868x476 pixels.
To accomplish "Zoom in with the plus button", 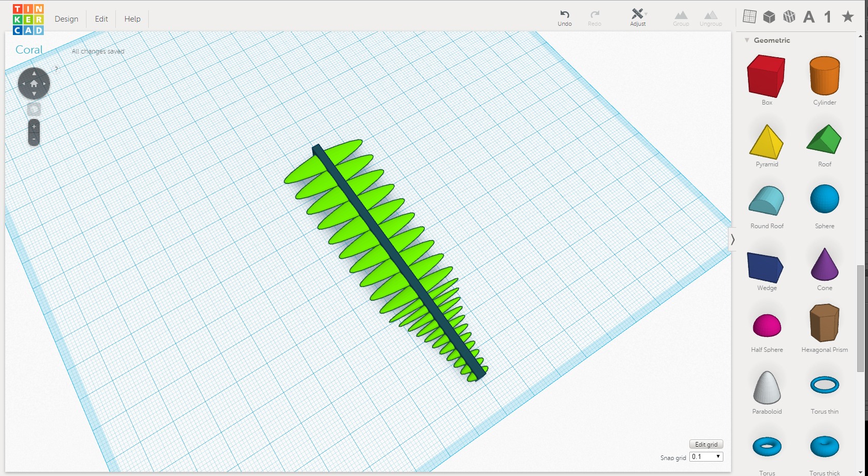I will coord(34,126).
